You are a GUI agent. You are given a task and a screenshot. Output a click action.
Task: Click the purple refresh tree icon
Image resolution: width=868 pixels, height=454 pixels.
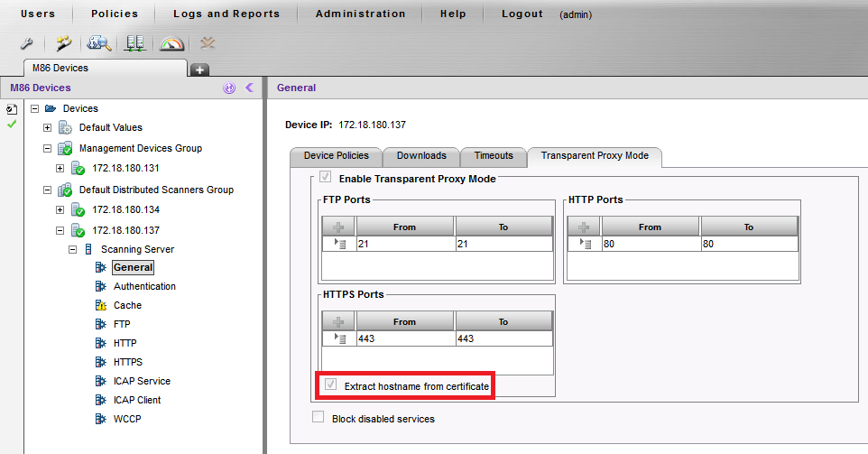pyautogui.click(x=229, y=88)
